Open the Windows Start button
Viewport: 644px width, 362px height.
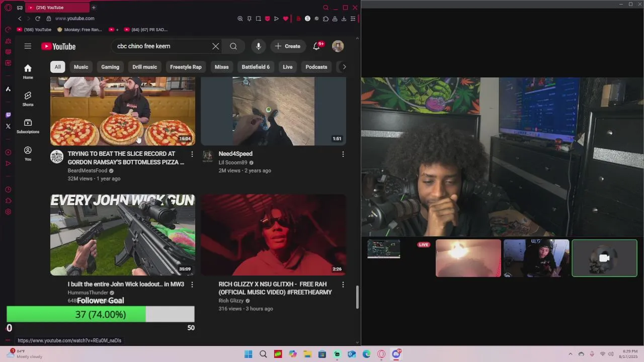pos(248,354)
